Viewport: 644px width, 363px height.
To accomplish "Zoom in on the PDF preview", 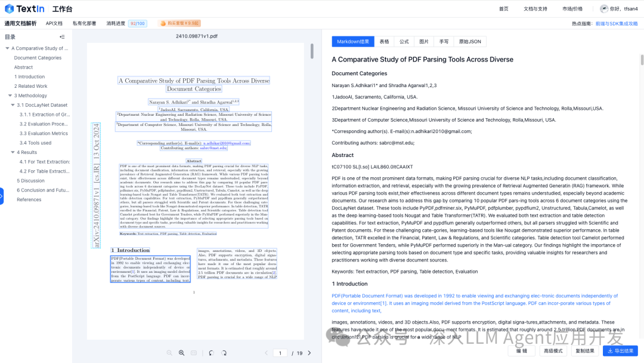I will coord(181,353).
